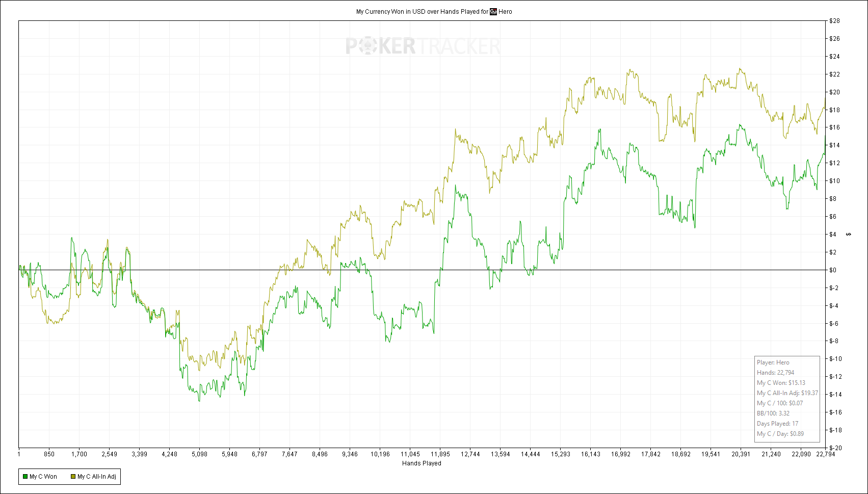Click the x-axis tick '10,196'

[380, 454]
